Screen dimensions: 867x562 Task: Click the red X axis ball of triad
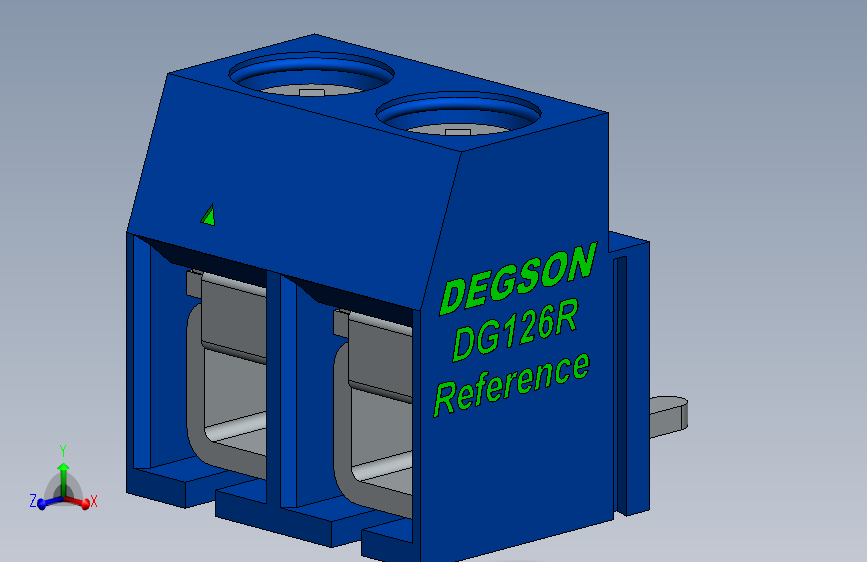point(86,504)
